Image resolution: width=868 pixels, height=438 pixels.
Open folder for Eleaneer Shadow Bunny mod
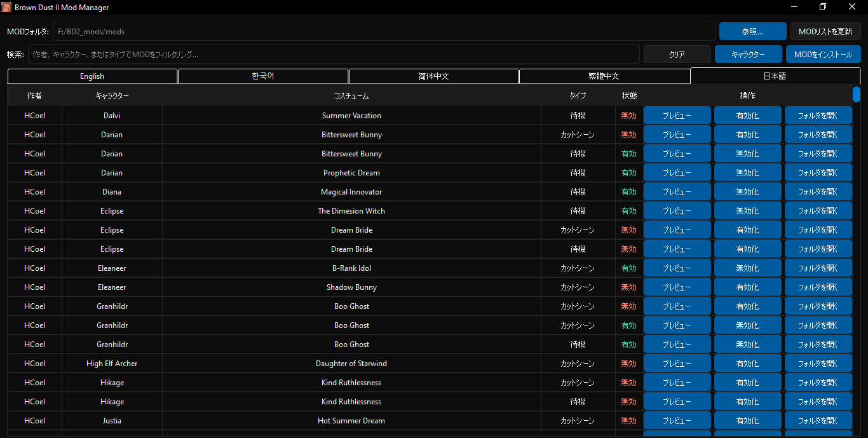[x=818, y=287]
